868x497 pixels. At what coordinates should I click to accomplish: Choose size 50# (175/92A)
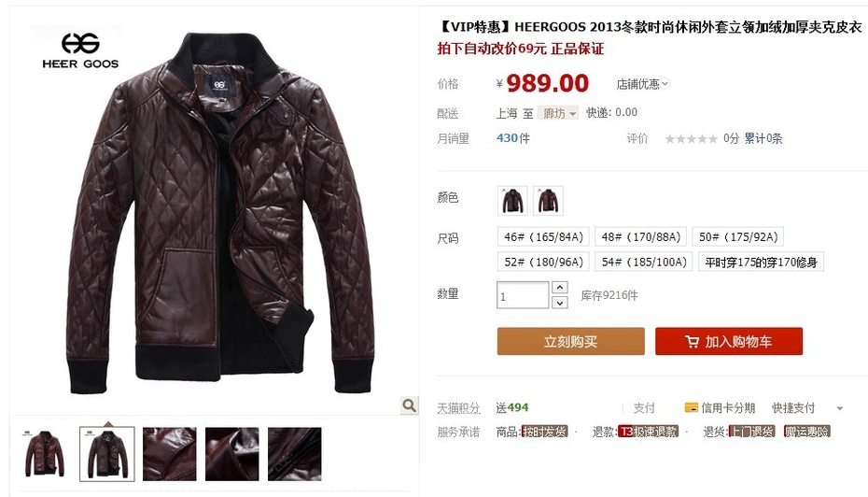point(738,237)
